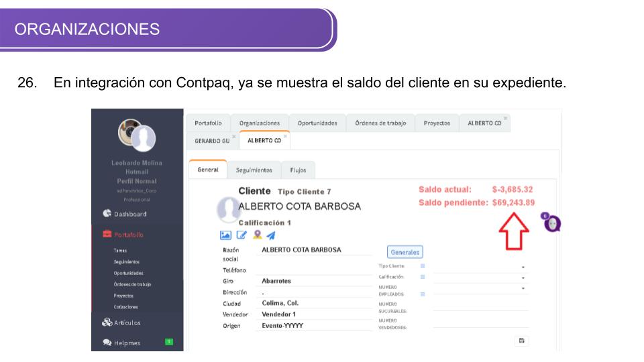Close the GERARDO GU tab
Viewport: 644px width, 362px height.
[233, 136]
